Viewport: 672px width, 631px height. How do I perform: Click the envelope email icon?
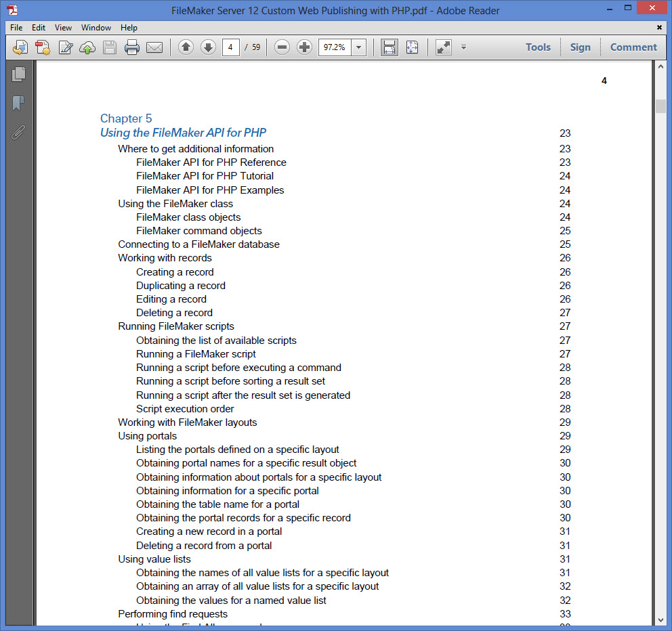coord(154,47)
